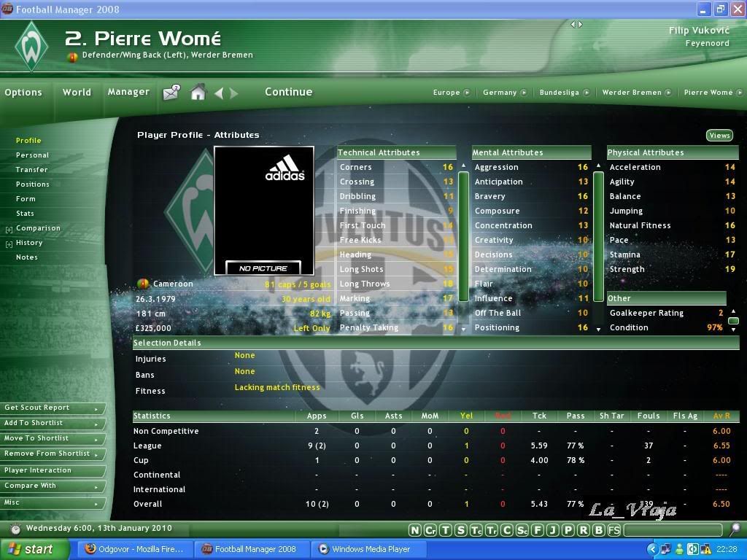Open the news inbox envelope icon
This screenshot has height=560, width=747.
pyautogui.click(x=171, y=92)
